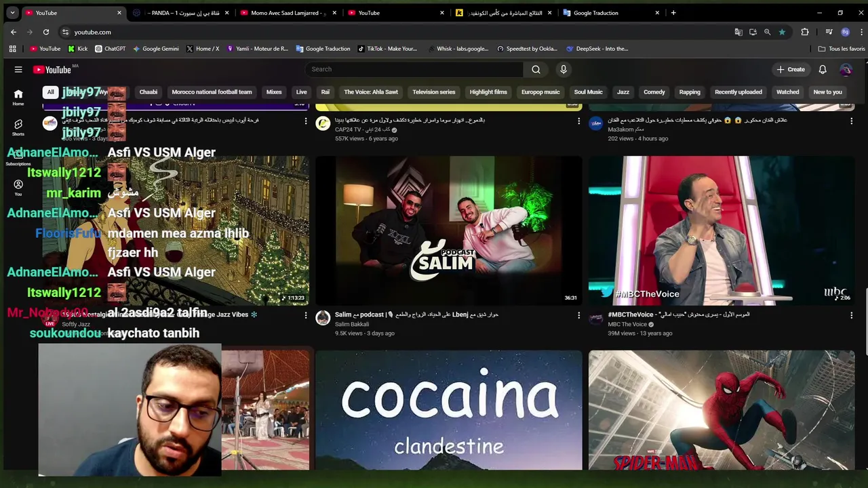Open the Google Gemini bookmark
This screenshot has height=488, width=868.
pyautogui.click(x=156, y=49)
